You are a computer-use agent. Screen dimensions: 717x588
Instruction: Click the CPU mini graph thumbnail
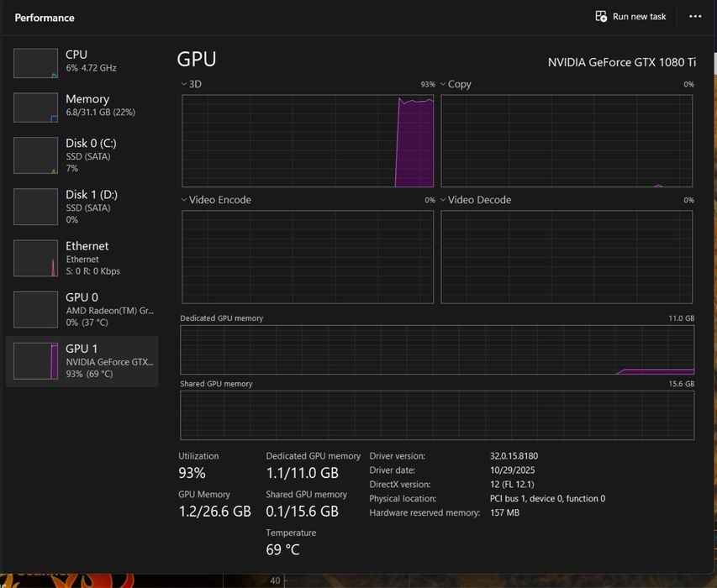coord(35,63)
